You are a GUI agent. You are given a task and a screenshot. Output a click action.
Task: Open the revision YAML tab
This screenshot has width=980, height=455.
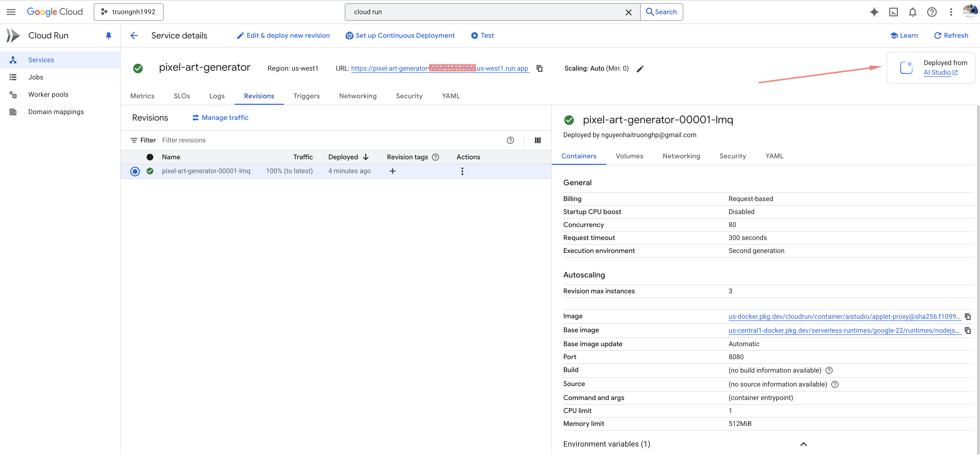(774, 156)
